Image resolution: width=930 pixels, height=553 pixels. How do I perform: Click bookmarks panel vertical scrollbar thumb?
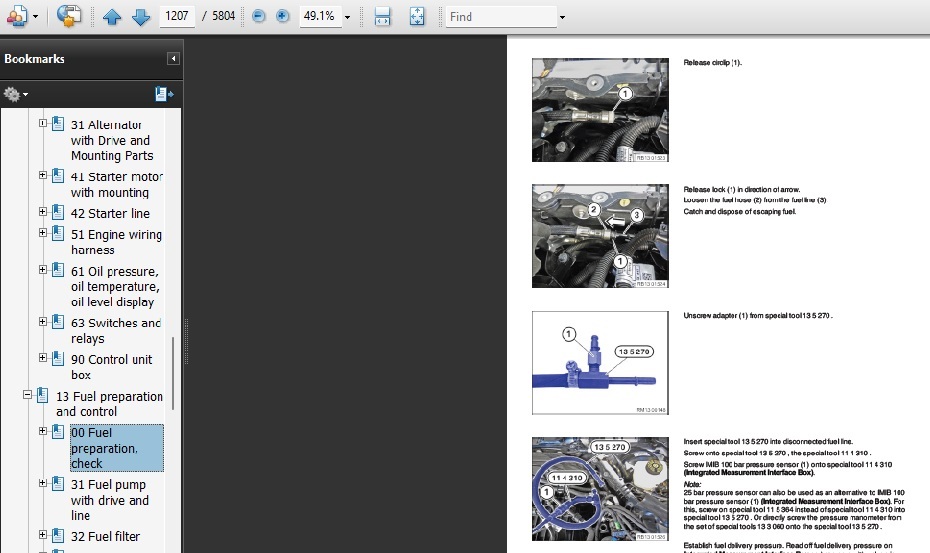click(173, 373)
